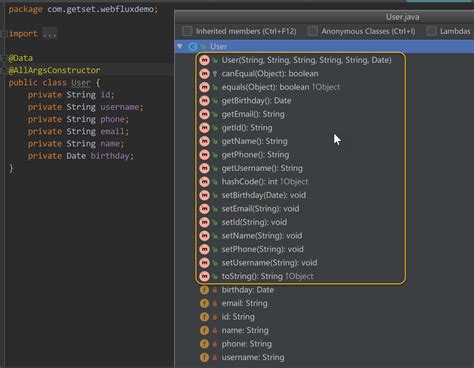Click the User class name in the code
Screen dimensions: 474x368
coord(81,83)
